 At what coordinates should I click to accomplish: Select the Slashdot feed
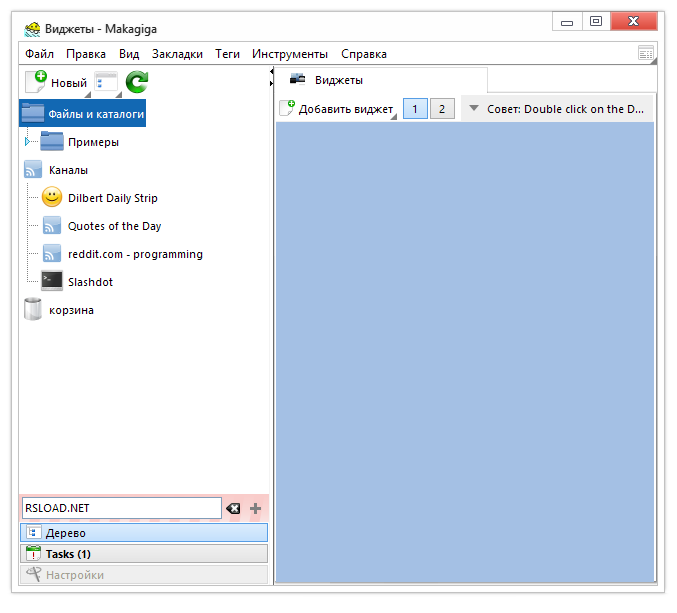click(x=90, y=282)
